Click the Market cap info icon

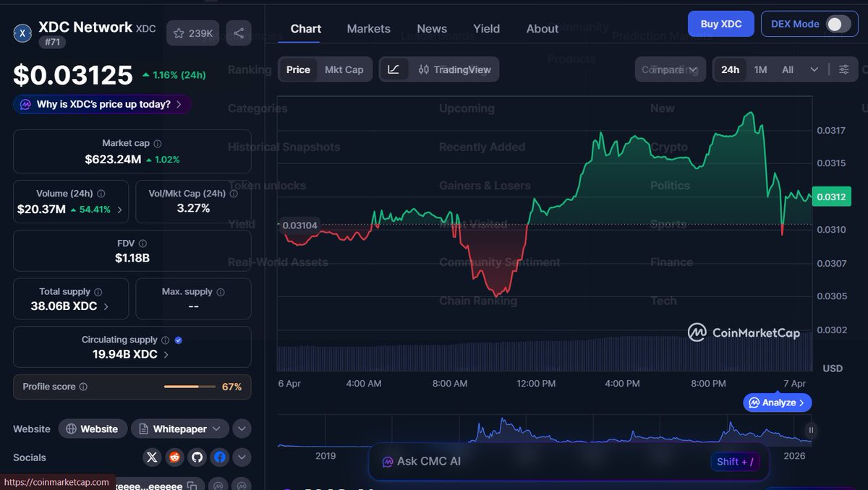158,144
